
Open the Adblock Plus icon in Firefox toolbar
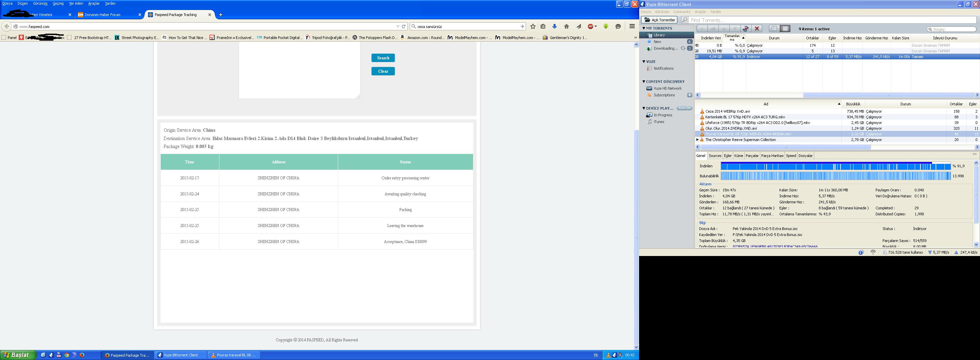pyautogui.click(x=591, y=26)
